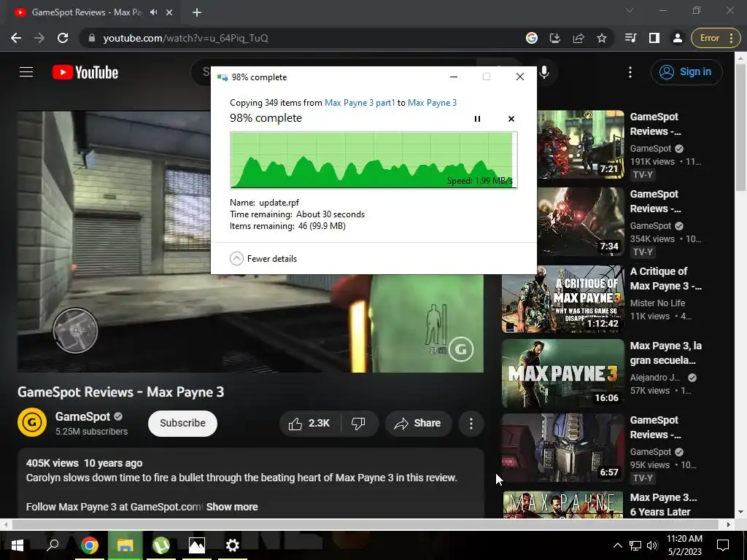Open Photos app from the taskbar
This screenshot has width=747, height=560.
point(197,545)
